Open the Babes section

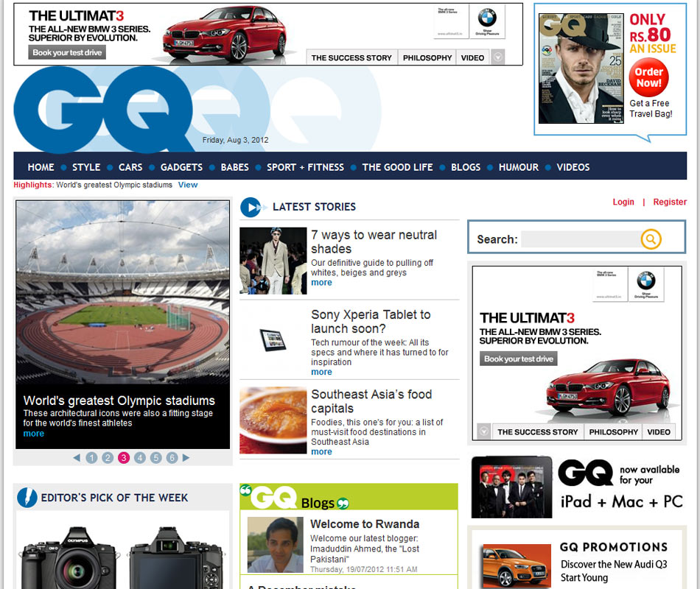234,167
